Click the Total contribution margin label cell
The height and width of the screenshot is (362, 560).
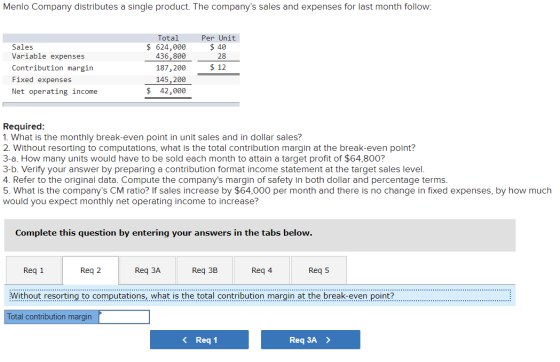tap(51, 317)
